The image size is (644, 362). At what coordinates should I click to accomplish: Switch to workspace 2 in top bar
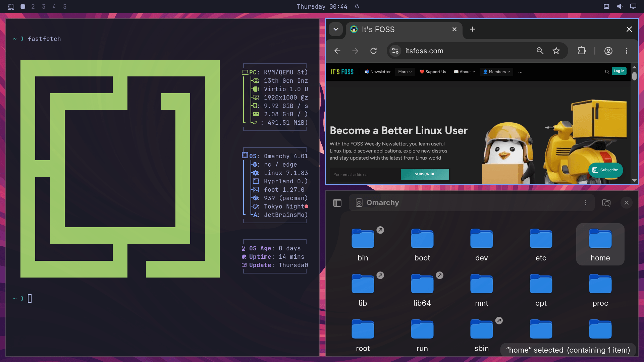pos(33,6)
